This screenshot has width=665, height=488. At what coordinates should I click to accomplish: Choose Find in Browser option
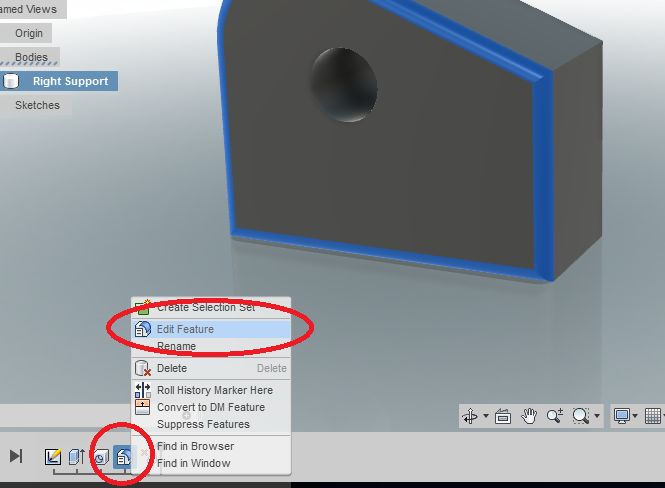point(211,446)
